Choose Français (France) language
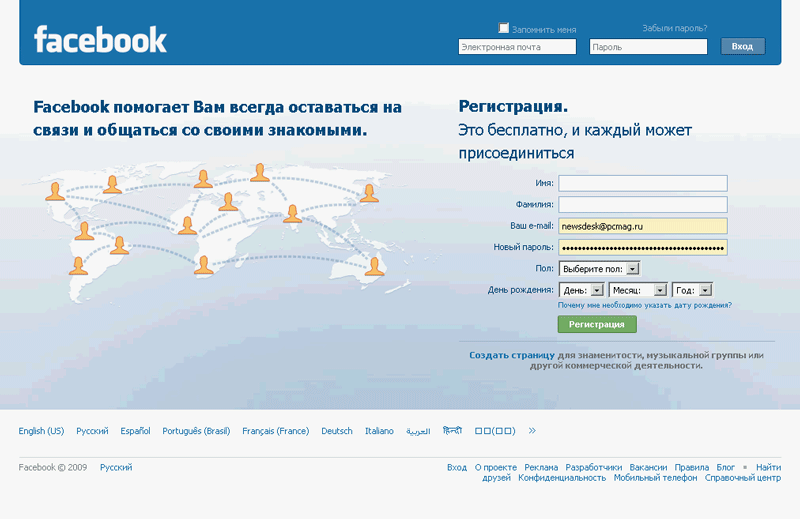 point(275,431)
